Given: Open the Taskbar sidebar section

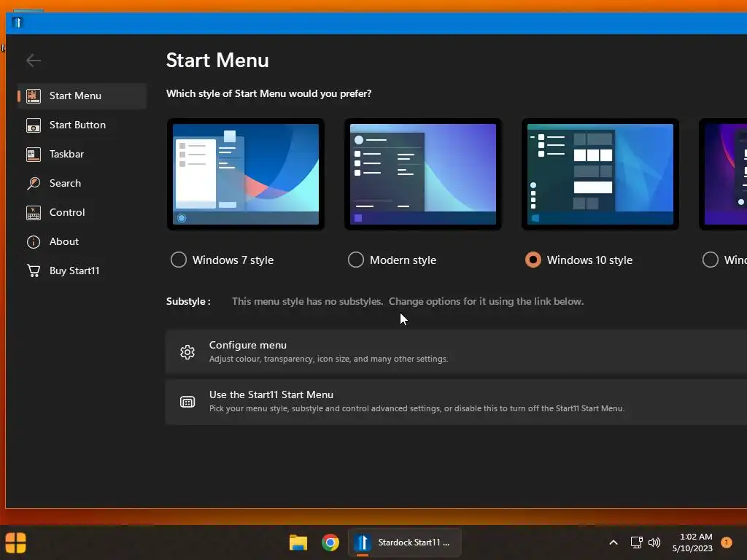Looking at the screenshot, I should pyautogui.click(x=82, y=154).
